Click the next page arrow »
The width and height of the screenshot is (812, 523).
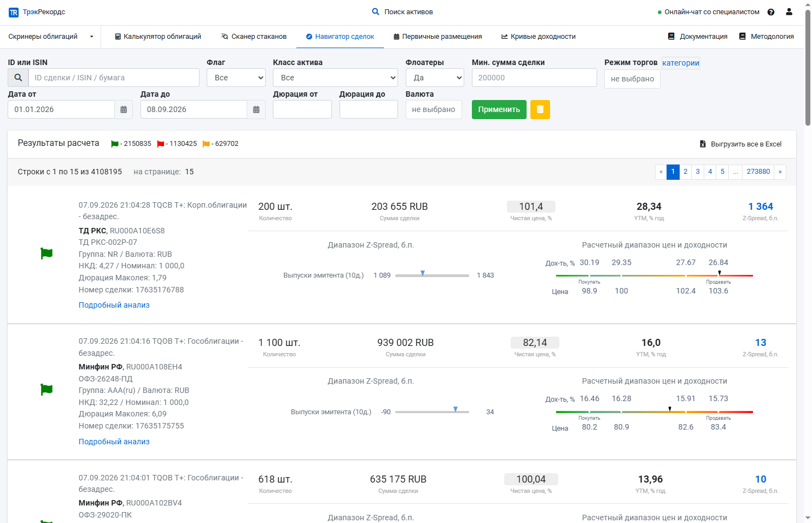tap(780, 172)
